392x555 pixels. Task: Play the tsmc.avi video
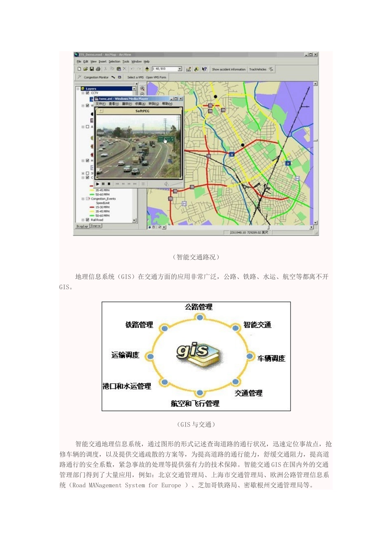98,184
